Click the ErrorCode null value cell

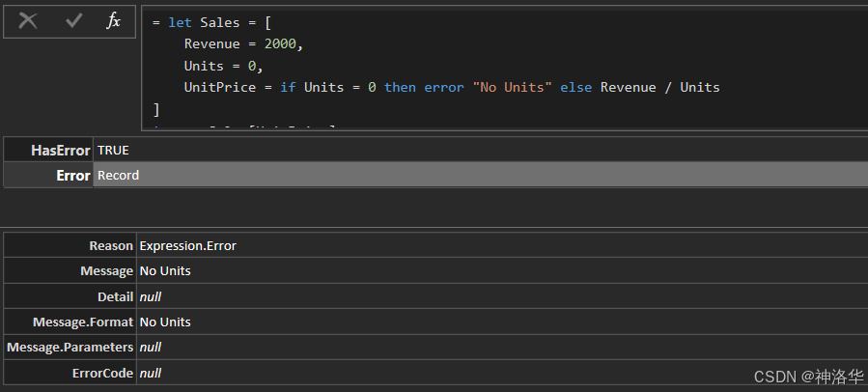point(502,373)
